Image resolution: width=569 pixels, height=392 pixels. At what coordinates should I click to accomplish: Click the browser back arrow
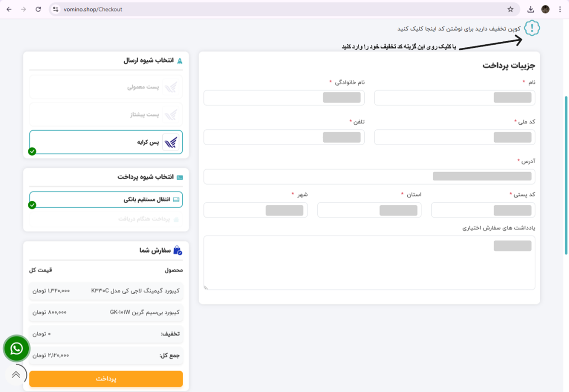(x=9, y=9)
